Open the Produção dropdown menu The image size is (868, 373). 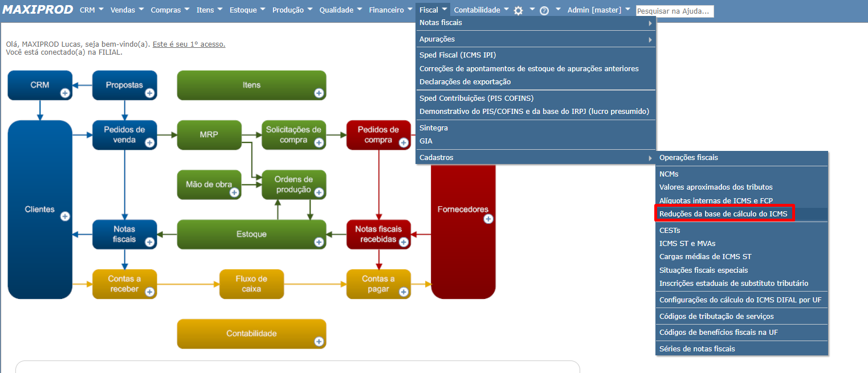coord(293,10)
